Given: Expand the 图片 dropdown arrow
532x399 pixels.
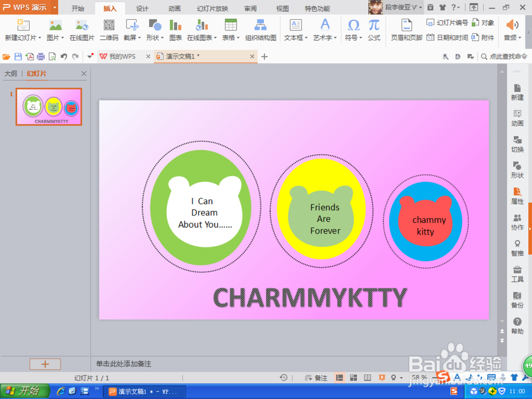Looking at the screenshot, I should pos(62,38).
